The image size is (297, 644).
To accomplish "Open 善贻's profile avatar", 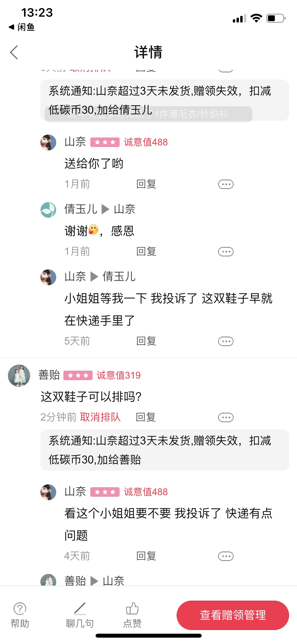I will coord(19,376).
